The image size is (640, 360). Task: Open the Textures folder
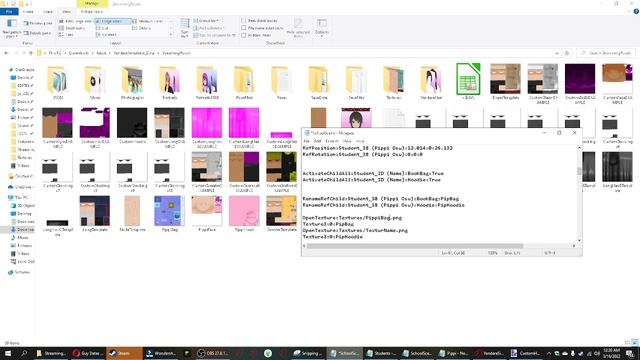tap(393, 82)
